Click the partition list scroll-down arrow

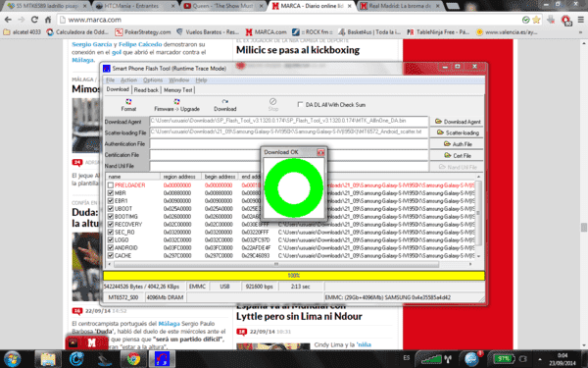[478, 256]
